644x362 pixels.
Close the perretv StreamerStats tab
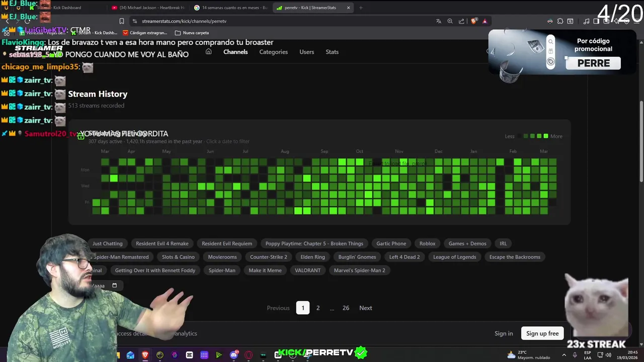[348, 8]
